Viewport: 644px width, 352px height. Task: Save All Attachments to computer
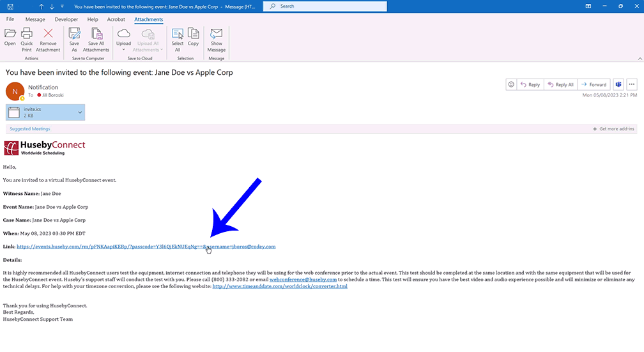point(96,40)
